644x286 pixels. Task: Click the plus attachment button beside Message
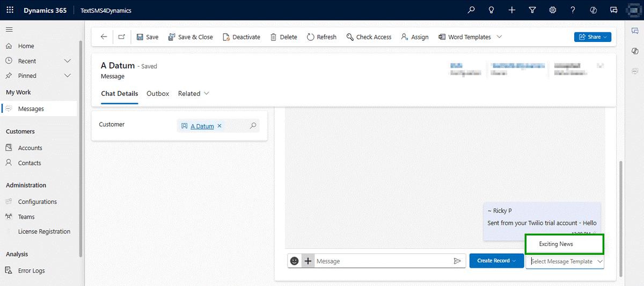coord(308,261)
